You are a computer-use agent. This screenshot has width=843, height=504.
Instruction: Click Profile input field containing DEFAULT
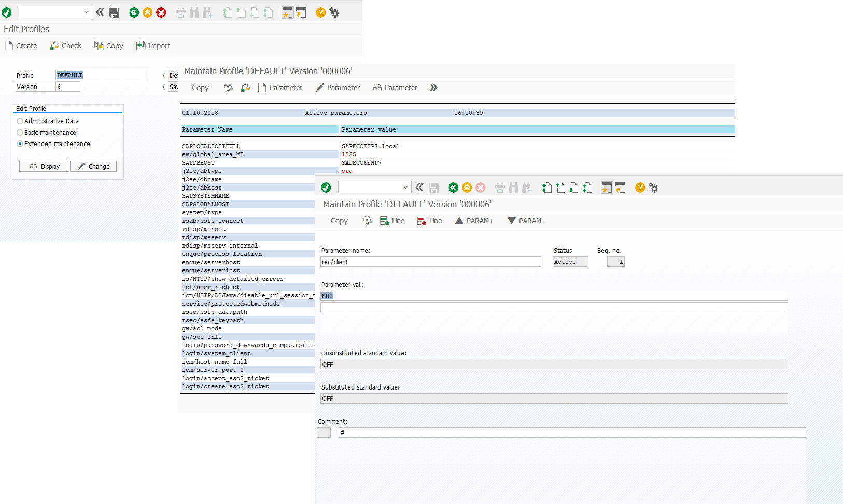click(102, 75)
